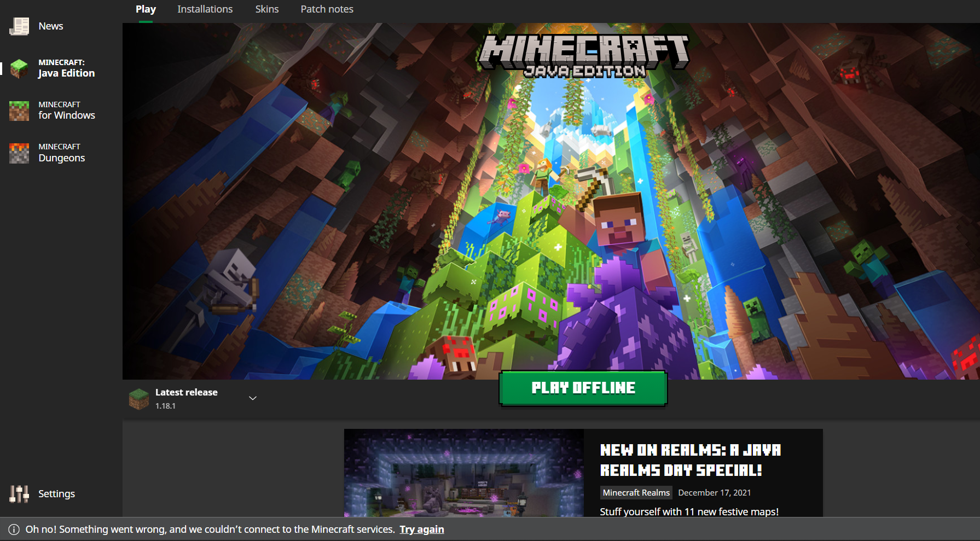This screenshot has width=980, height=541.
Task: Open the Installations tab
Action: click(x=205, y=9)
